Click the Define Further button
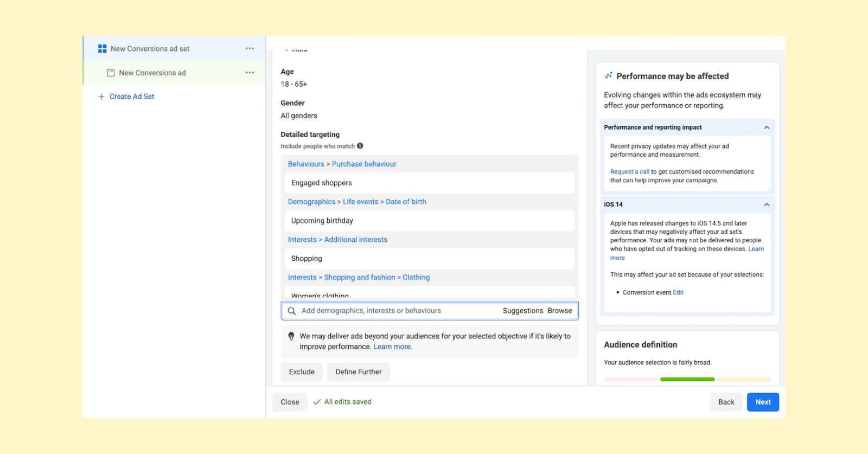The width and height of the screenshot is (868, 454). coord(358,372)
